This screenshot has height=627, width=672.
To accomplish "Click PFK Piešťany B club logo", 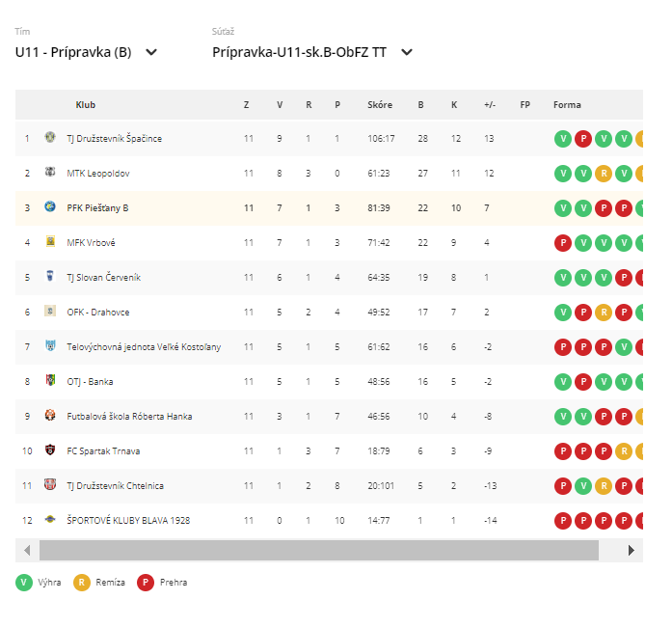I will click(50, 207).
